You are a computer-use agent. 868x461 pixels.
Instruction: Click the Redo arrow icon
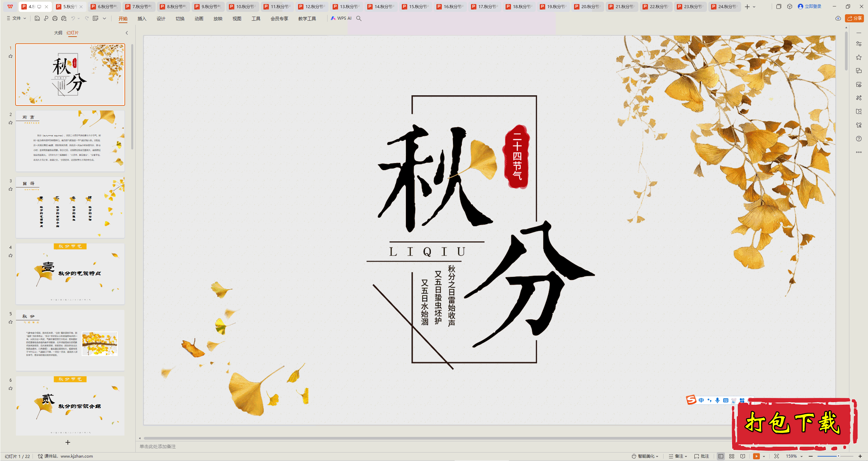pos(87,18)
